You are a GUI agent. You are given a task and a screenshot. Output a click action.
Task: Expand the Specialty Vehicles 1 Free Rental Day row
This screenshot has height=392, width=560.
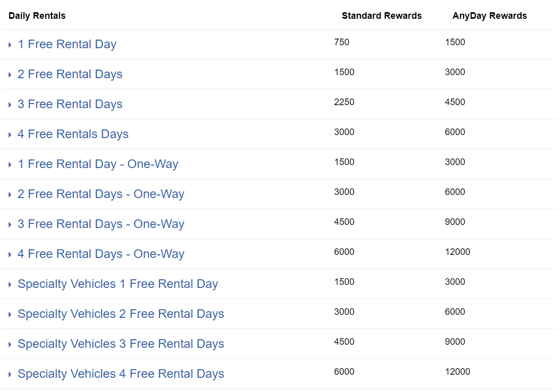[9, 284]
